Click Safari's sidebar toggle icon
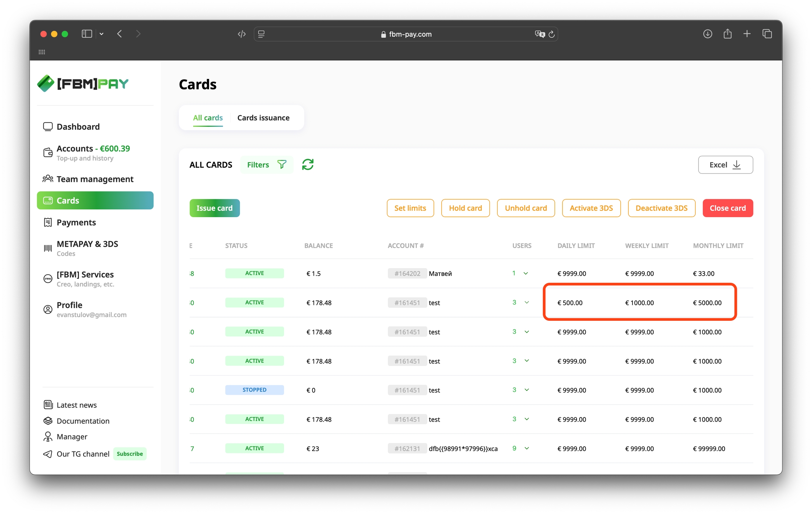The image size is (812, 514). pos(87,34)
